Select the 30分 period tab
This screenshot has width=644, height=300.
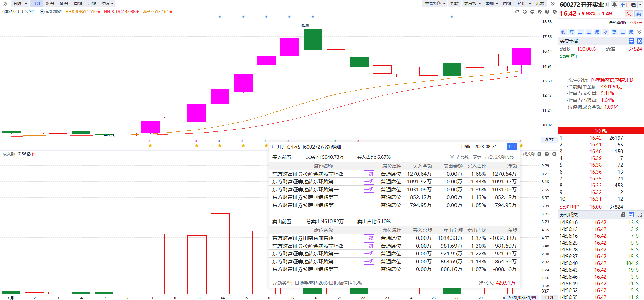coord(50,4)
